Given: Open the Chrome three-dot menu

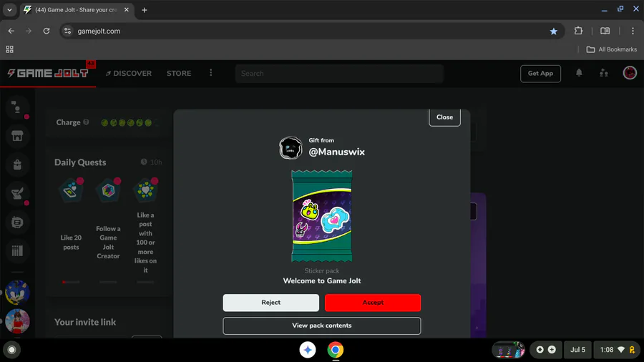Looking at the screenshot, I should (633, 31).
